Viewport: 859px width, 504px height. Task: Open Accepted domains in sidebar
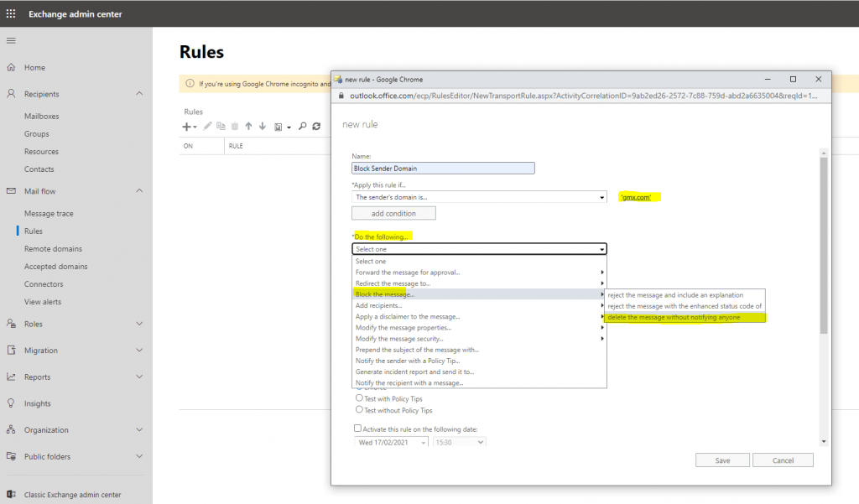(x=56, y=266)
